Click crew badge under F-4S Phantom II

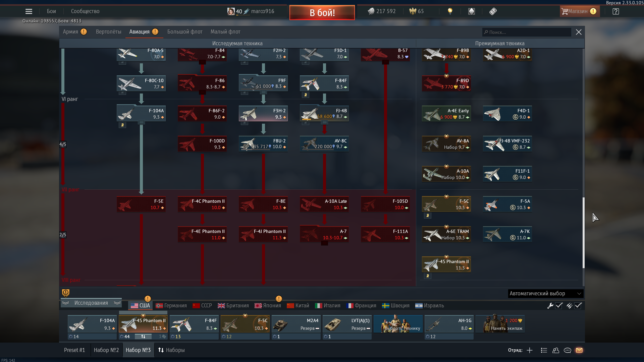(428, 276)
